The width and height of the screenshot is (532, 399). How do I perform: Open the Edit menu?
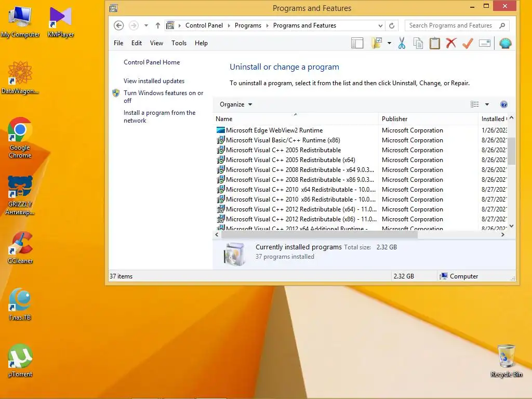pos(137,43)
